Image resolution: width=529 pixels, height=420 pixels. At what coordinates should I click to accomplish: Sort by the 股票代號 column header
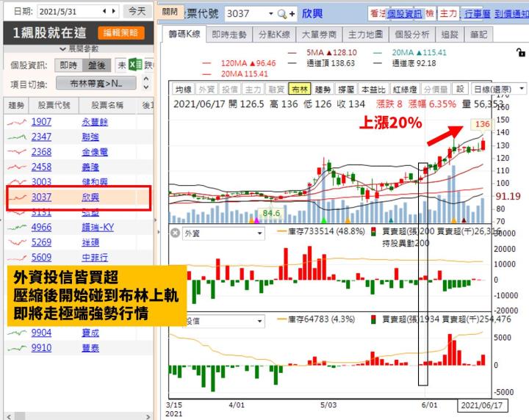coord(54,106)
